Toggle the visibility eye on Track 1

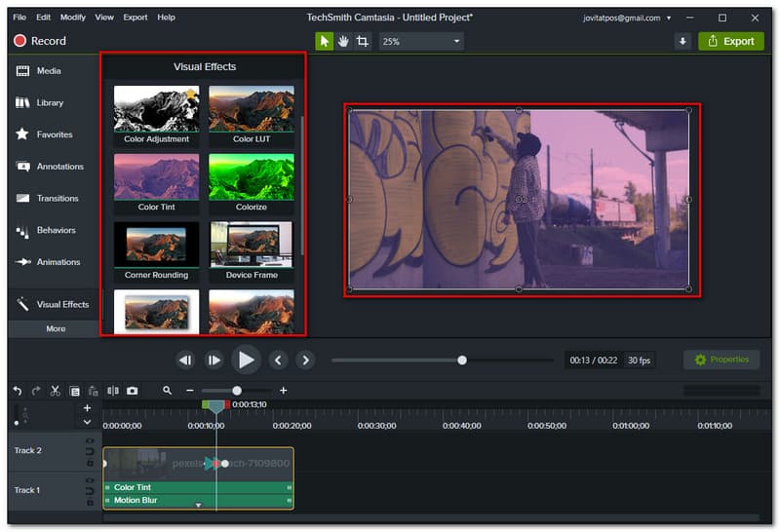tap(90, 481)
